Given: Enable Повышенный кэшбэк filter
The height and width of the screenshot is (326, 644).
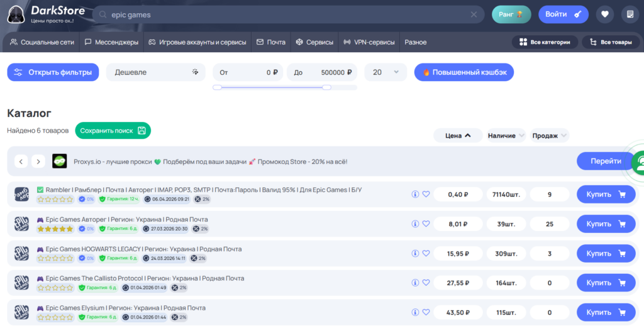Looking at the screenshot, I should point(464,72).
